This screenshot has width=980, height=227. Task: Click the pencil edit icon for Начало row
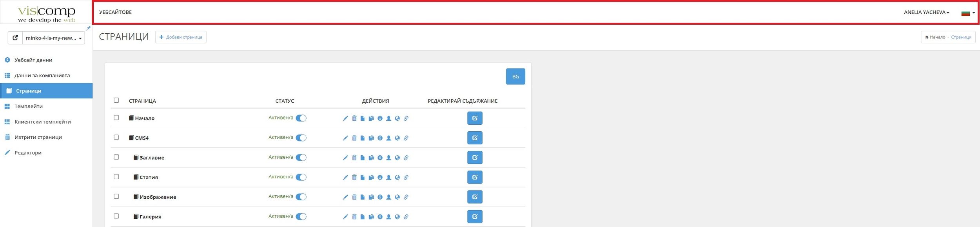click(345, 118)
